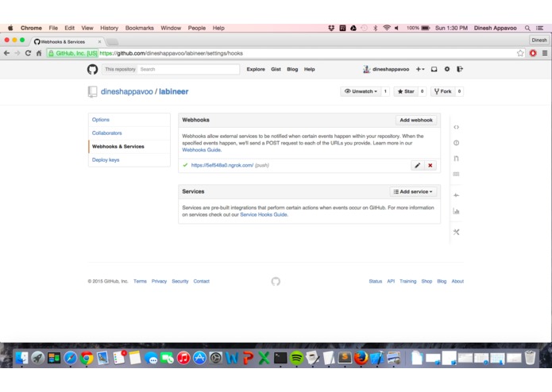Viewport: 552px width, 392px height.
Task: Open the Chrome History menu
Action: click(109, 28)
